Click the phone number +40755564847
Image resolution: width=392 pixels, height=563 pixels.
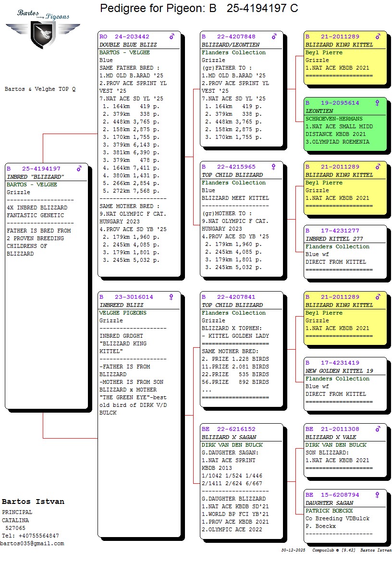pyautogui.click(x=36, y=536)
